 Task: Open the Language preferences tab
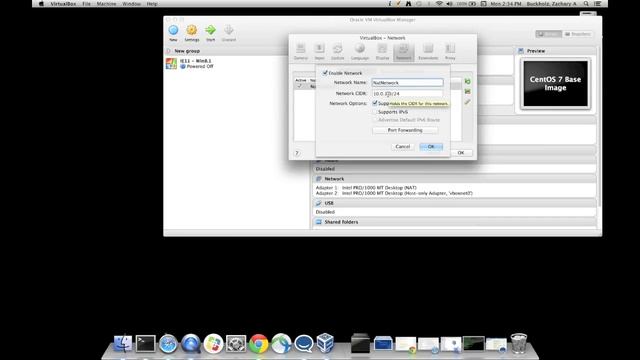coord(360,52)
